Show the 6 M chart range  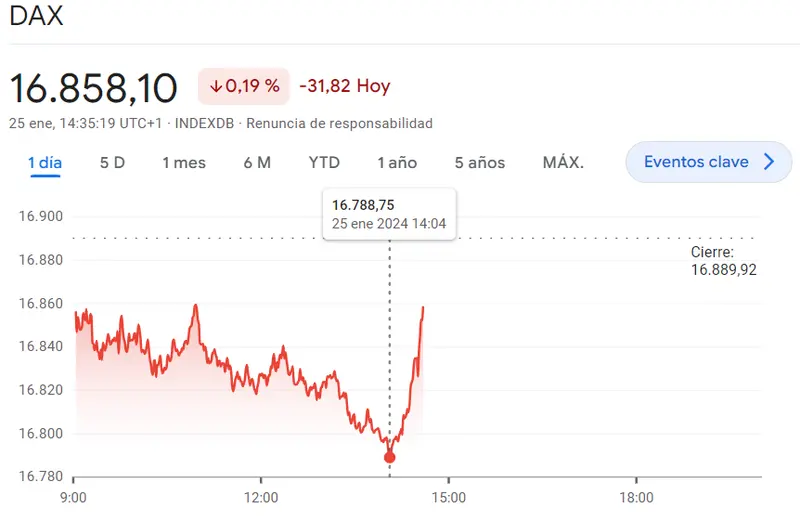pos(257,162)
